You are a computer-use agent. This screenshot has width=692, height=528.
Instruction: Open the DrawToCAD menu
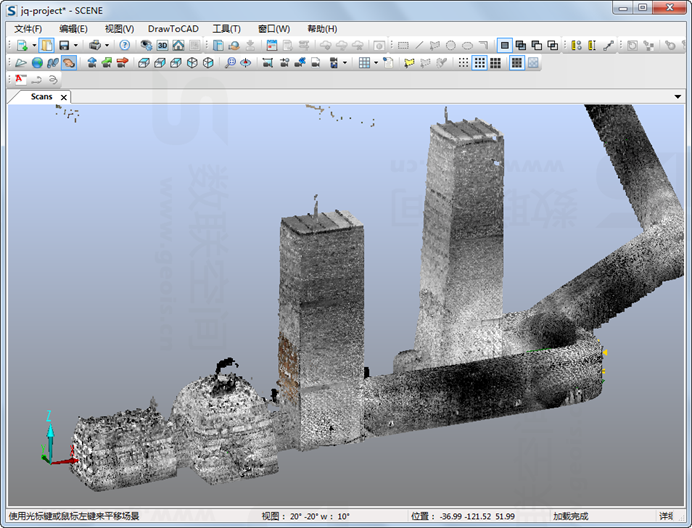173,29
